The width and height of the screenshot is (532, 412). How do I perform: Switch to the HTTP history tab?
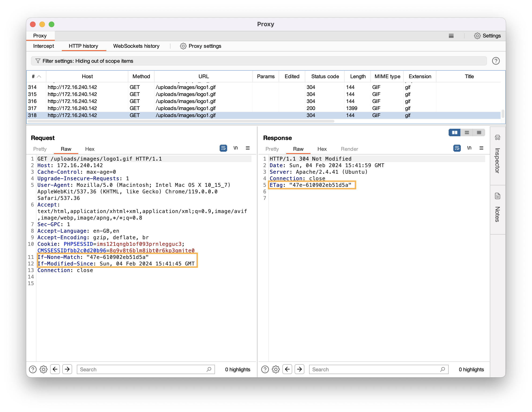tap(84, 46)
